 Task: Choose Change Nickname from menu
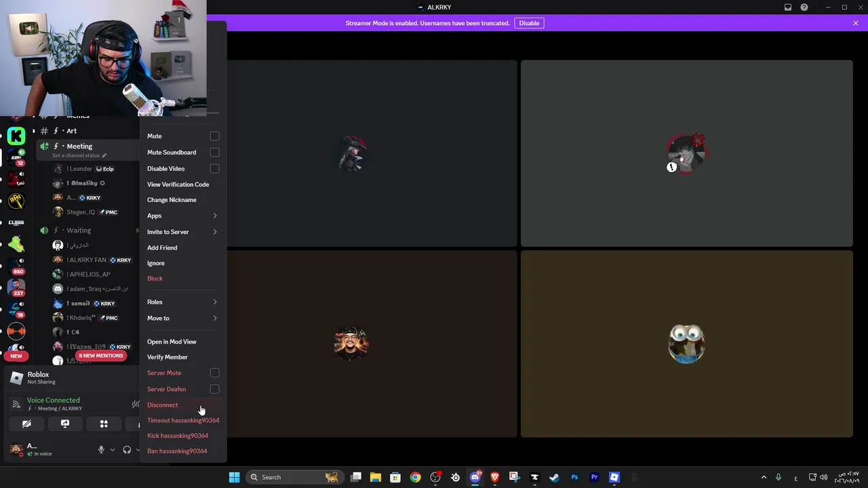pos(172,200)
